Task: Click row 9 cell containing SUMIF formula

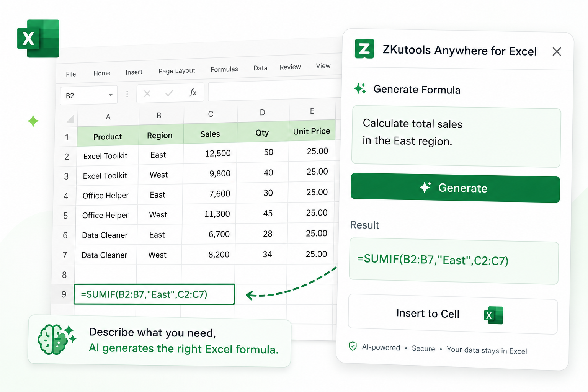Action: click(154, 294)
